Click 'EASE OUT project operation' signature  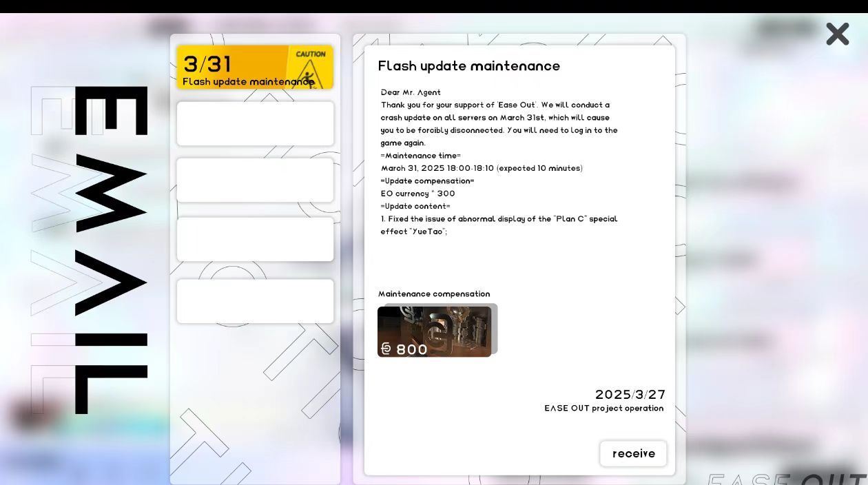pos(604,409)
